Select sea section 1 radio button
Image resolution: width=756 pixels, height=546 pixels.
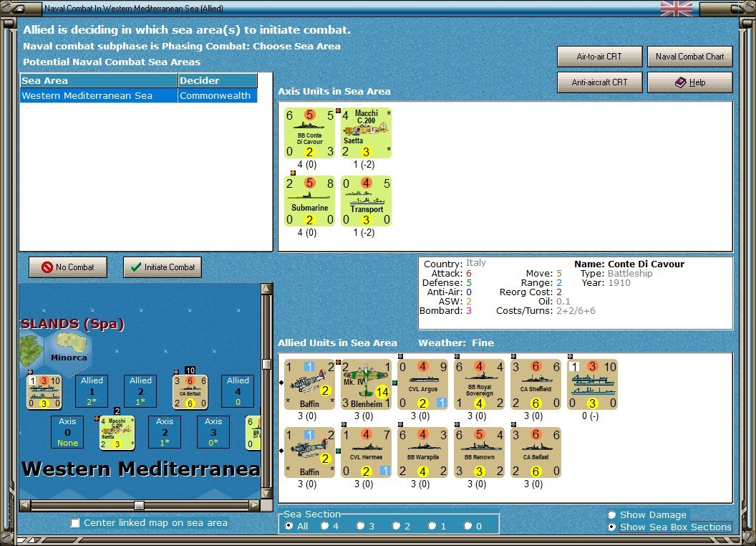click(432, 526)
